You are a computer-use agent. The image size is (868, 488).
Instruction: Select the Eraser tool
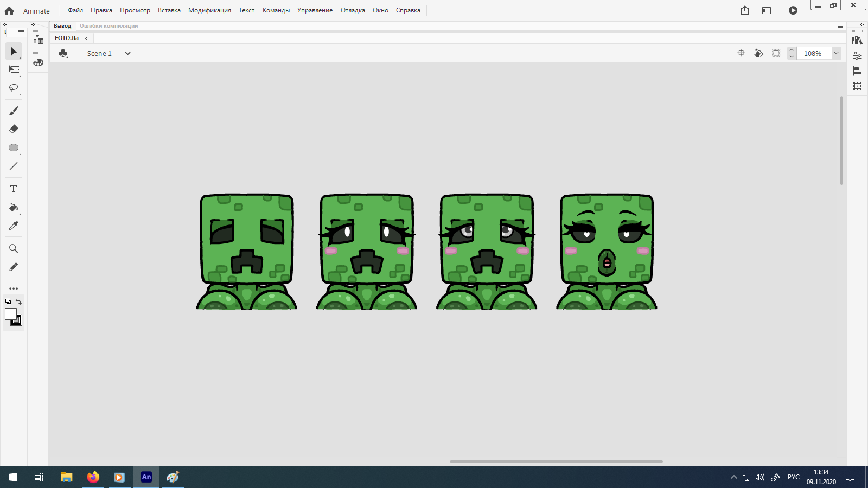click(14, 129)
